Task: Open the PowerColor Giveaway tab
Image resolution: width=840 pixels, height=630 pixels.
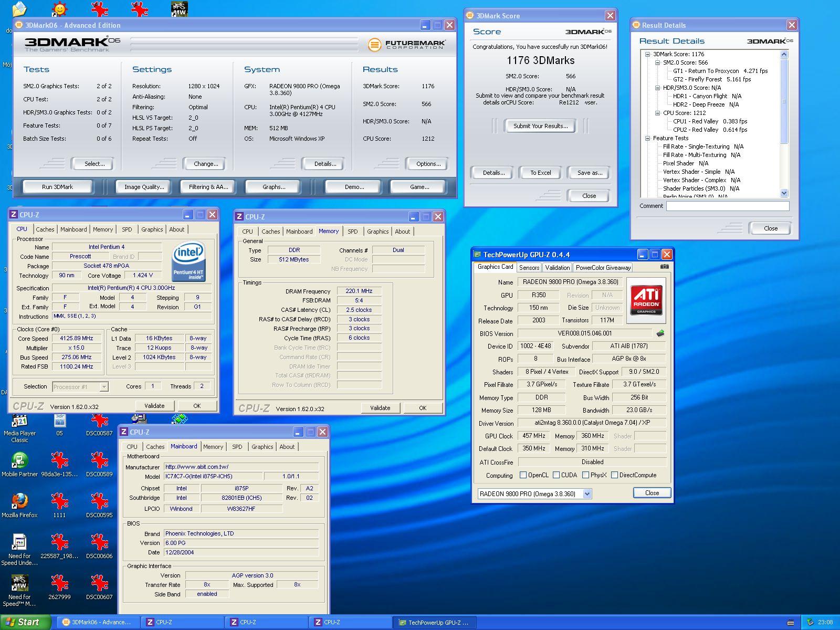Action: point(603,268)
